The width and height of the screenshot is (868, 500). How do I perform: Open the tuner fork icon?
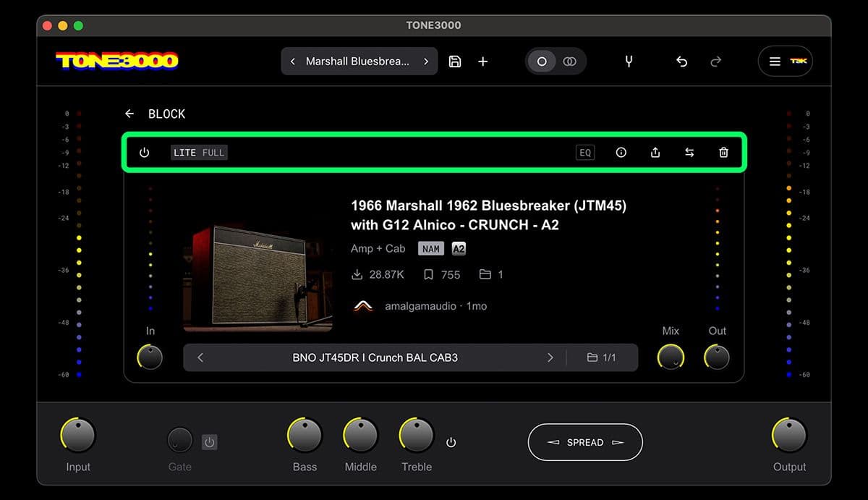coord(629,62)
